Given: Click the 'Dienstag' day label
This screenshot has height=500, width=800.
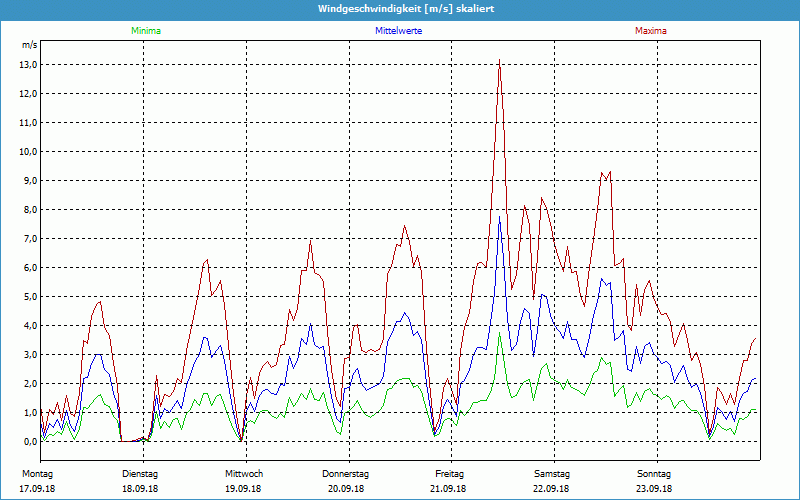Looking at the screenshot, I should 140,474.
